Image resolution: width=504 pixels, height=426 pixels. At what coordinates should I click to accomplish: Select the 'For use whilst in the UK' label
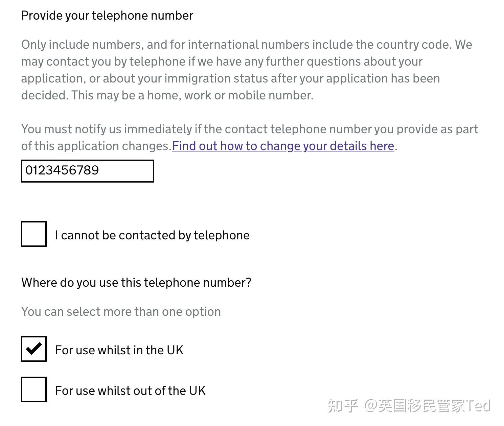pos(119,350)
